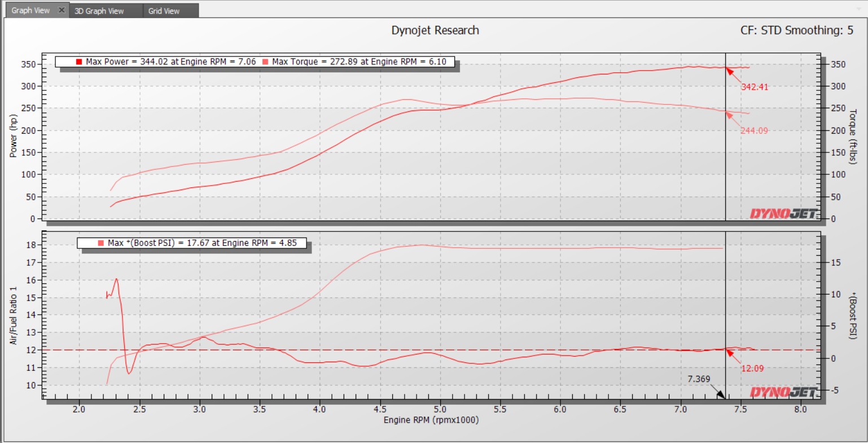Image resolution: width=868 pixels, height=443 pixels.
Task: Click the CF: STD Smoothing: 5 text
Action: [796, 30]
